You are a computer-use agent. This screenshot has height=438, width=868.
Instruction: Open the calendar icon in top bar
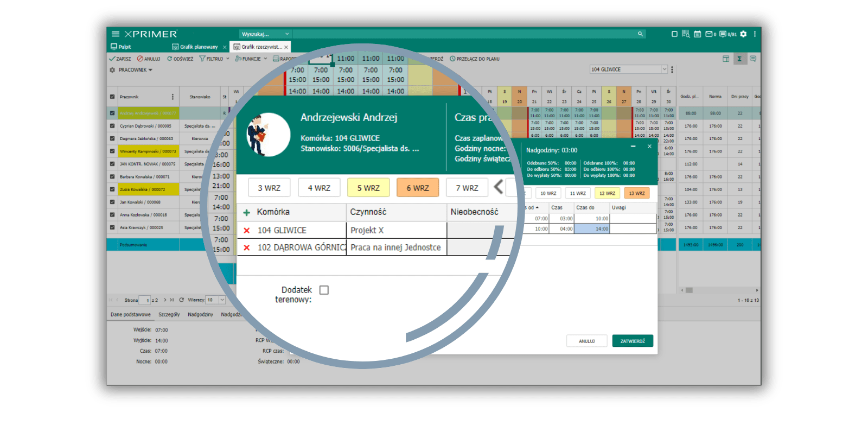[698, 34]
